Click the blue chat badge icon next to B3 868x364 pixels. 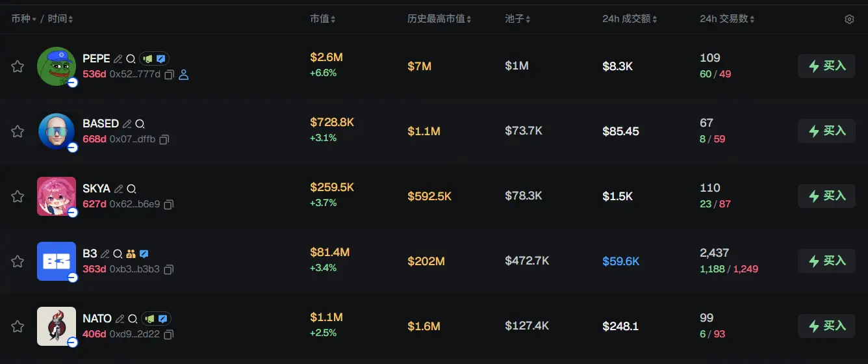(x=144, y=253)
